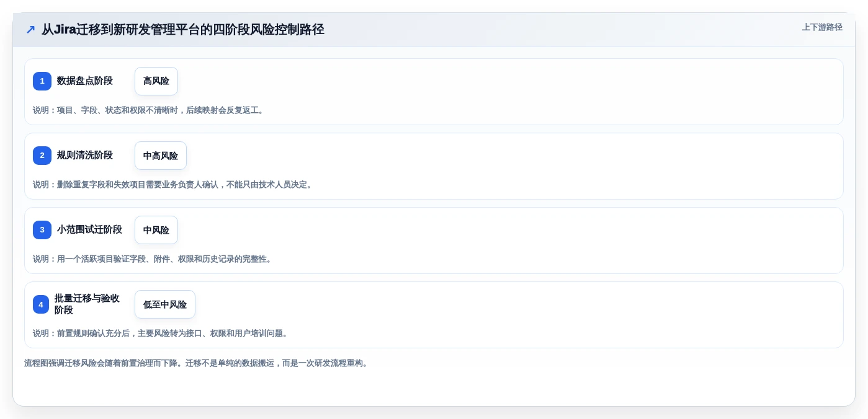Select the 低至中风险 risk tag
Screen dimensions: 868x419
pos(165,304)
